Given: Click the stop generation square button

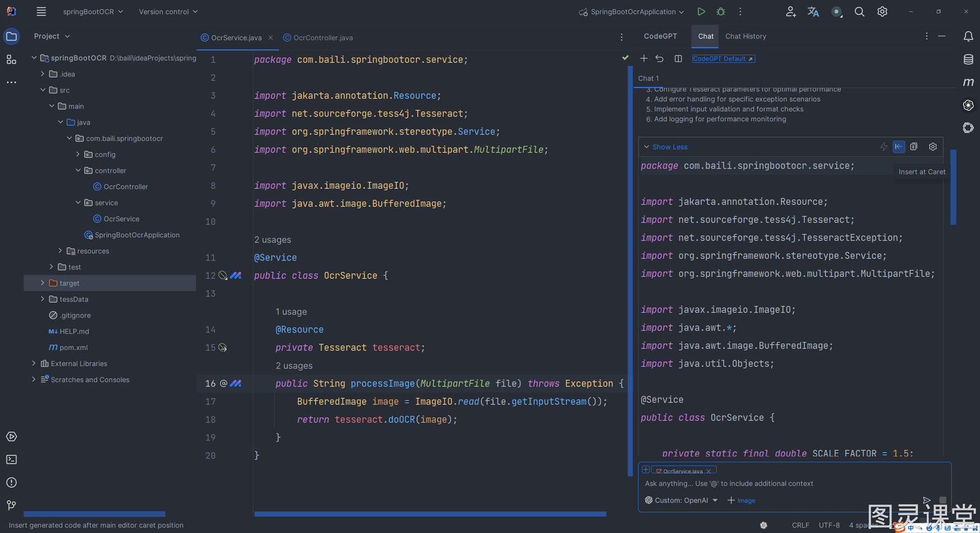Looking at the screenshot, I should click(x=943, y=501).
